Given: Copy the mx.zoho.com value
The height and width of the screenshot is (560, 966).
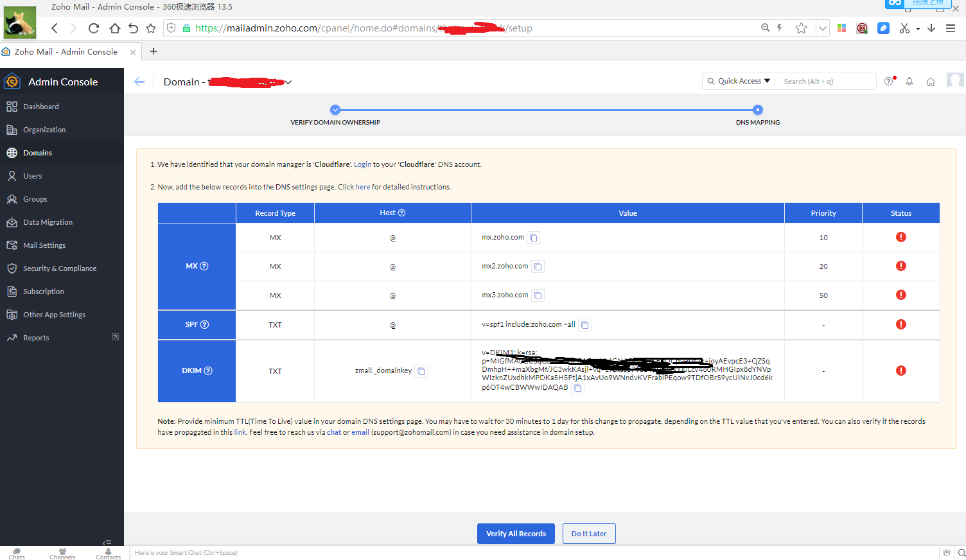Looking at the screenshot, I should point(533,238).
